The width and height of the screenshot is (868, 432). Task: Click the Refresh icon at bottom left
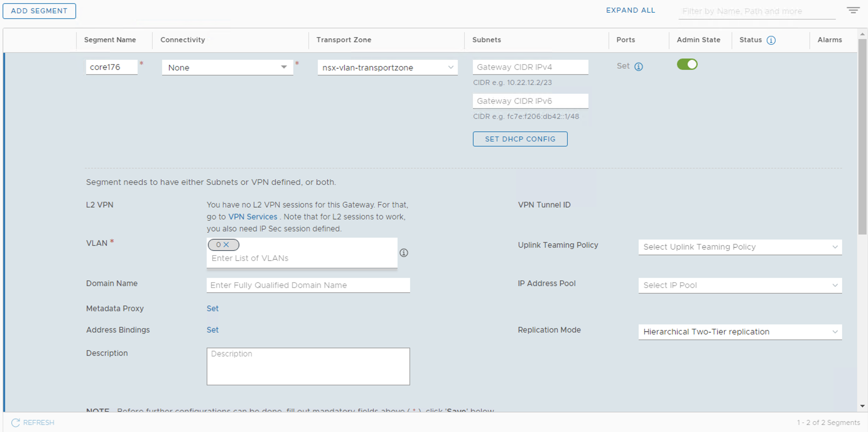click(x=15, y=422)
